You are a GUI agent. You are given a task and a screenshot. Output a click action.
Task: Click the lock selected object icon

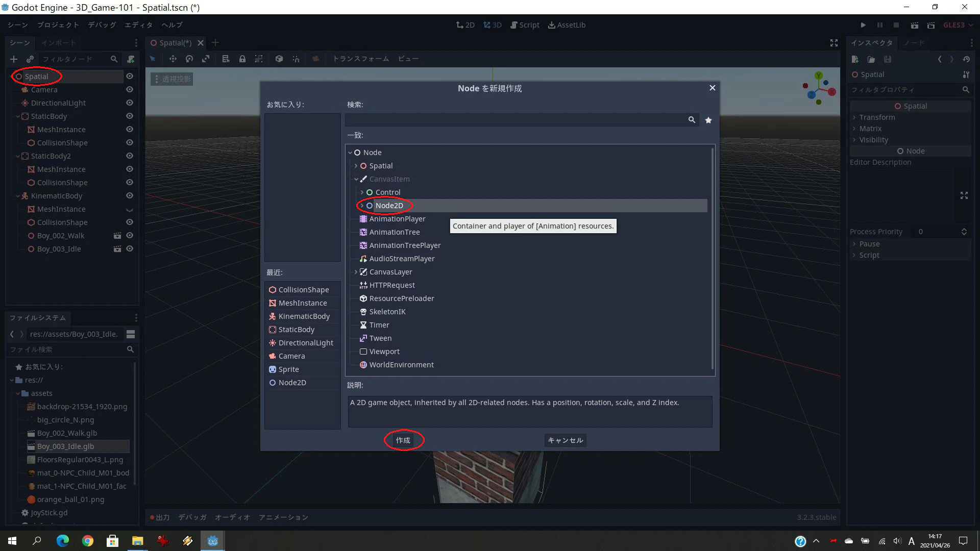242,59
